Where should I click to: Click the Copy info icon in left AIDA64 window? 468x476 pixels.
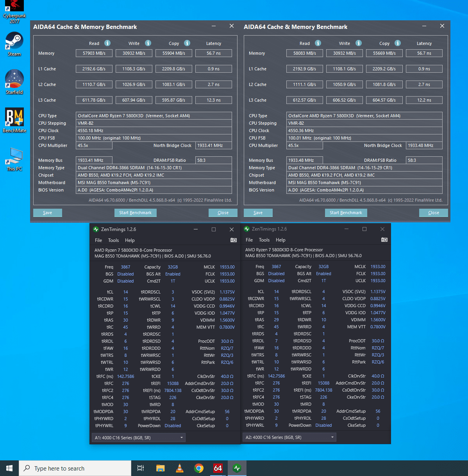pos(187,43)
